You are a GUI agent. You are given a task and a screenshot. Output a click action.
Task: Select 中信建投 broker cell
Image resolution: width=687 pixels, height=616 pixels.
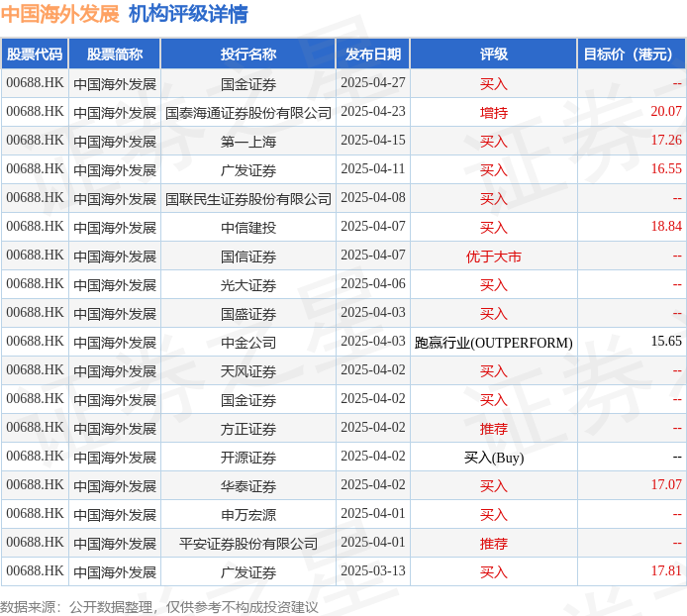pyautogui.click(x=248, y=228)
